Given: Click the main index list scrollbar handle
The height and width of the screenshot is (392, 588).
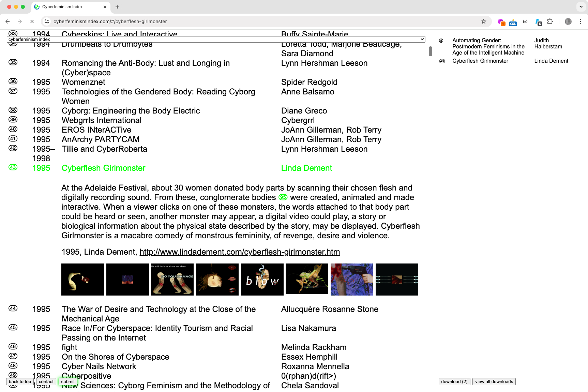Looking at the screenshot, I should tap(431, 51).
